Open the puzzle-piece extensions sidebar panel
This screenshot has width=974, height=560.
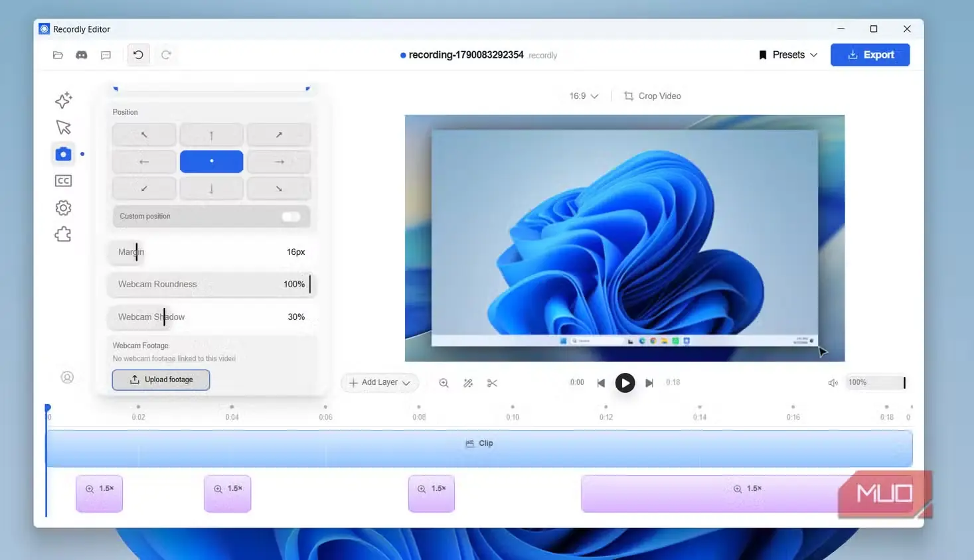[63, 234]
